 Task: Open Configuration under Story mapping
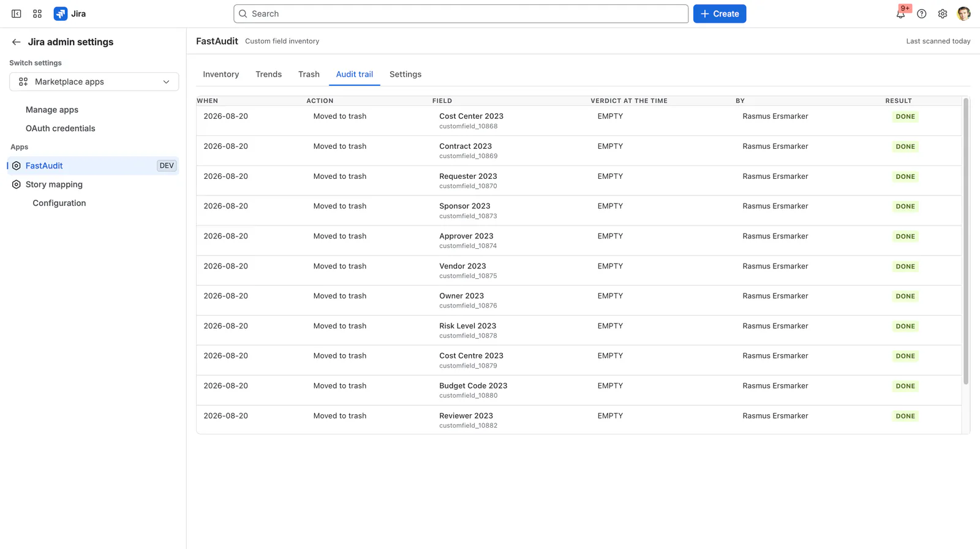coord(59,203)
